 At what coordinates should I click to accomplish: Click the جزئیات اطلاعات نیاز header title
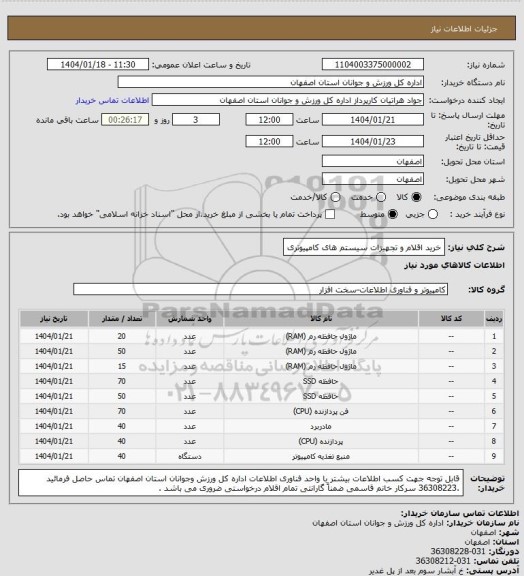click(464, 29)
